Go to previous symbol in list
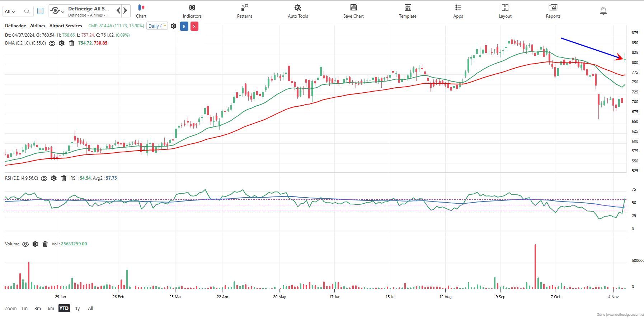644x319 pixels. 118,10
